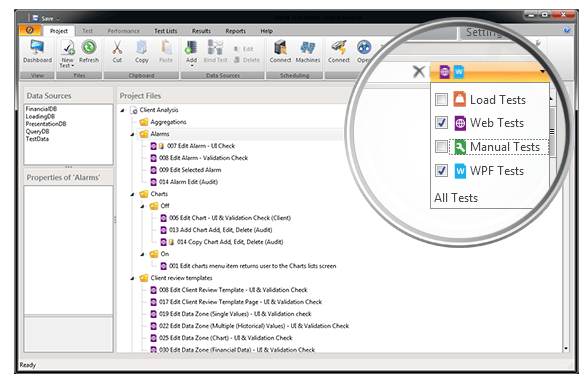Viewport: 583px width, 382px height.
Task: Select All Tests filter option
Action: (x=456, y=198)
